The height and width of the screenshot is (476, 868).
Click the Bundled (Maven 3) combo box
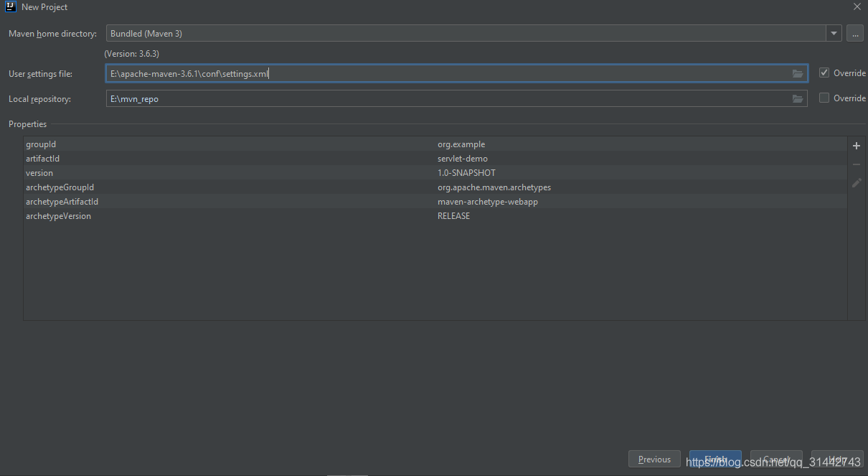(473, 34)
